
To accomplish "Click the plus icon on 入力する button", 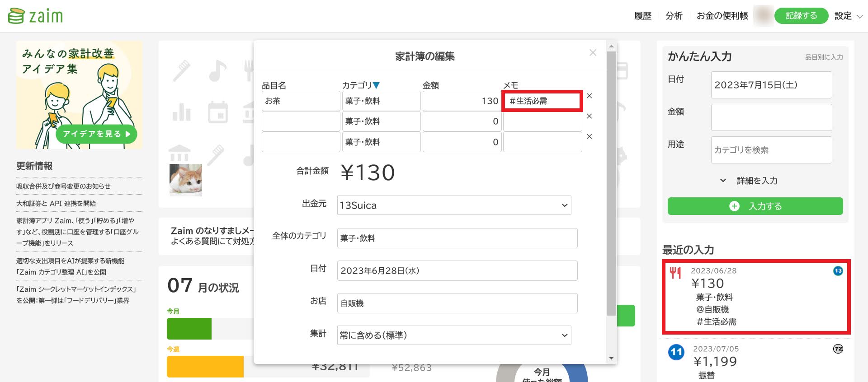I will pyautogui.click(x=734, y=206).
